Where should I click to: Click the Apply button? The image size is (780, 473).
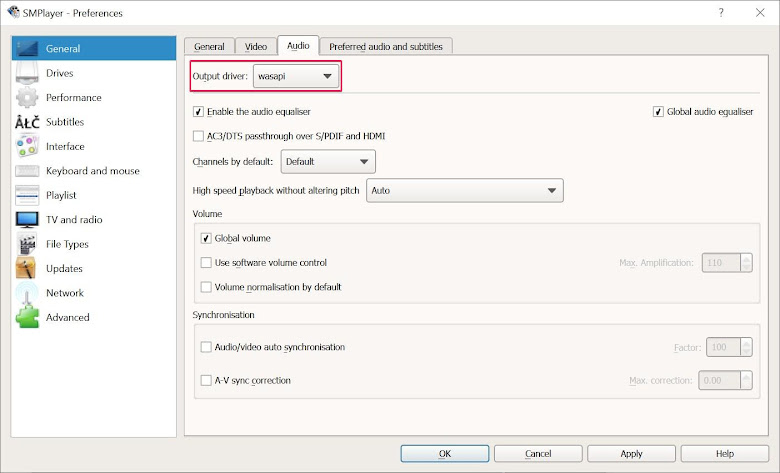pyautogui.click(x=631, y=454)
